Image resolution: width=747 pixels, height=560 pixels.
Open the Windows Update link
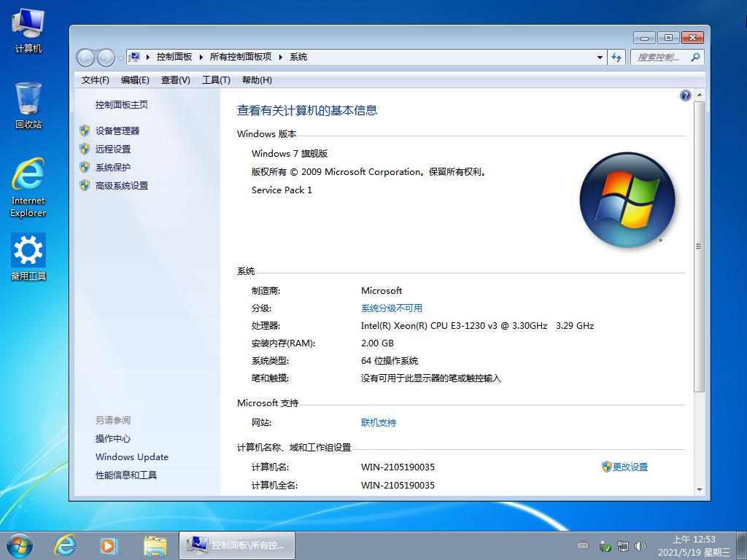[132, 456]
